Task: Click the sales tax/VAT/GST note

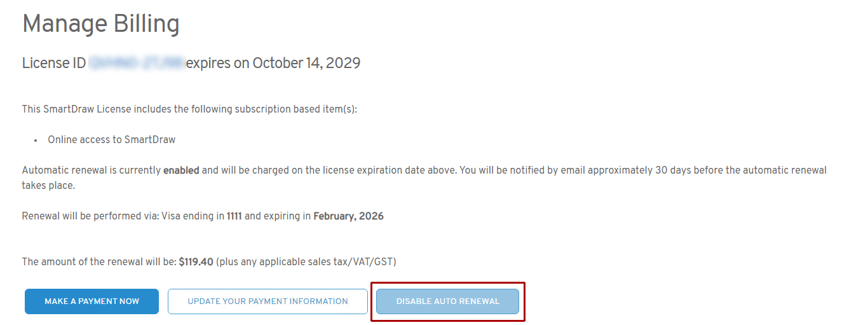Action: tap(310, 261)
